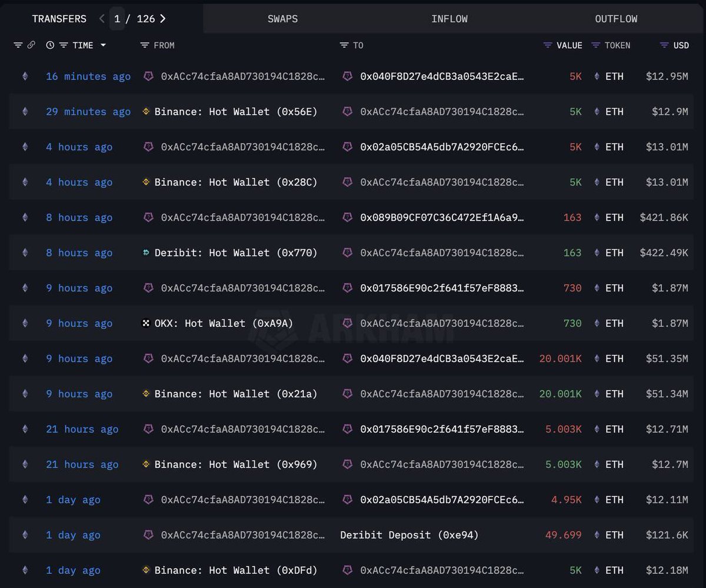This screenshot has height=588, width=706.
Task: Open the 29 minutes ago transaction
Action: pos(88,112)
